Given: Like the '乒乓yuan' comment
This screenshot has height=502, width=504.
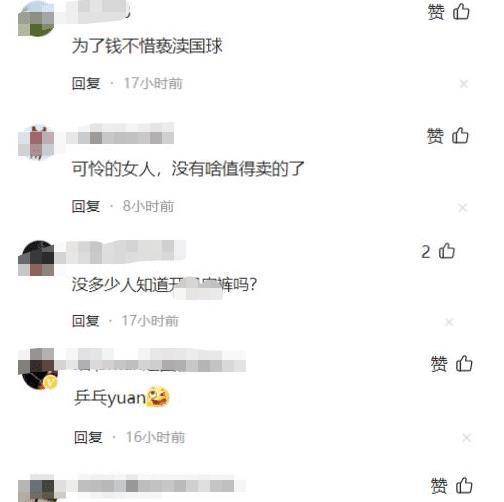Looking at the screenshot, I should pos(464,363).
